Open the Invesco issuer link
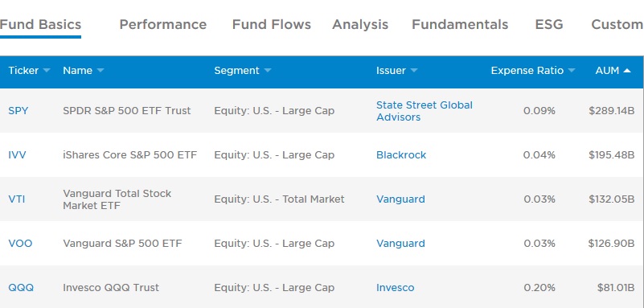Viewport: 644px width, 308px height. tap(395, 288)
